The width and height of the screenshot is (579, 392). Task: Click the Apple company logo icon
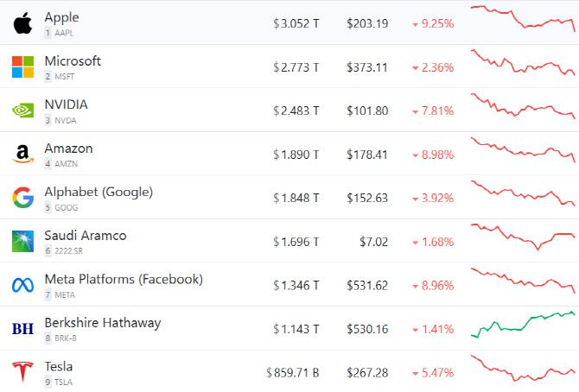click(22, 23)
